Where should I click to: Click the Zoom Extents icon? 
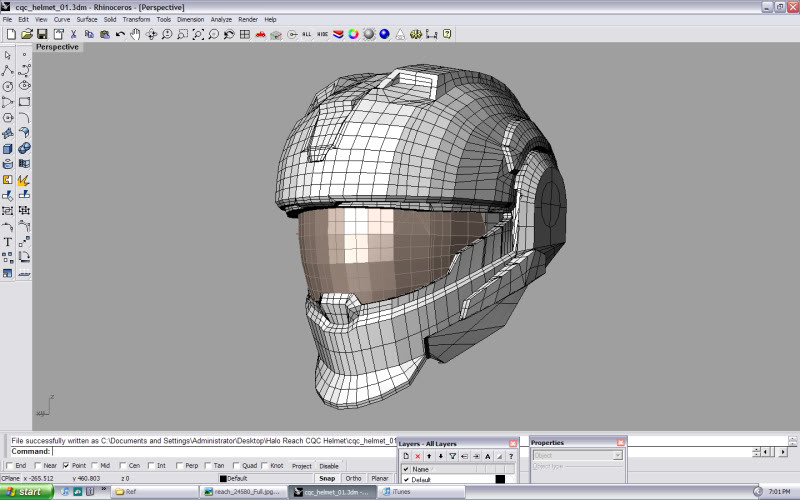[198, 34]
